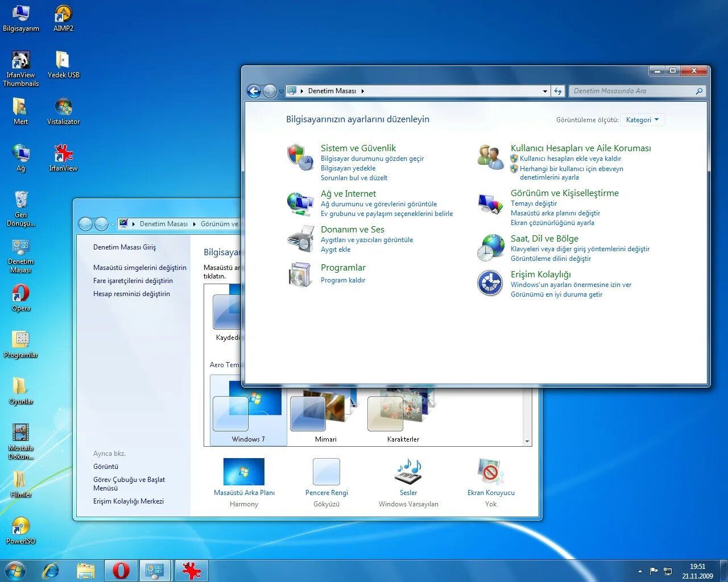Click Ekran çözünürlüğünü ayarla link
The height and width of the screenshot is (582, 728).
click(552, 223)
